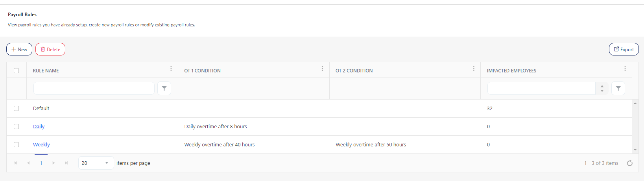Type in the Rule Name filter field
Image resolution: width=644 pixels, height=181 pixels.
pyautogui.click(x=94, y=89)
